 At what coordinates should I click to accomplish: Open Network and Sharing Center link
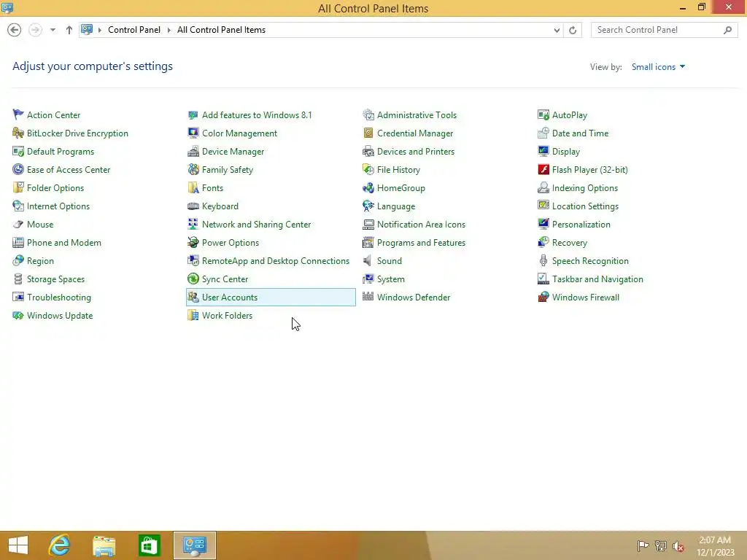click(x=256, y=225)
